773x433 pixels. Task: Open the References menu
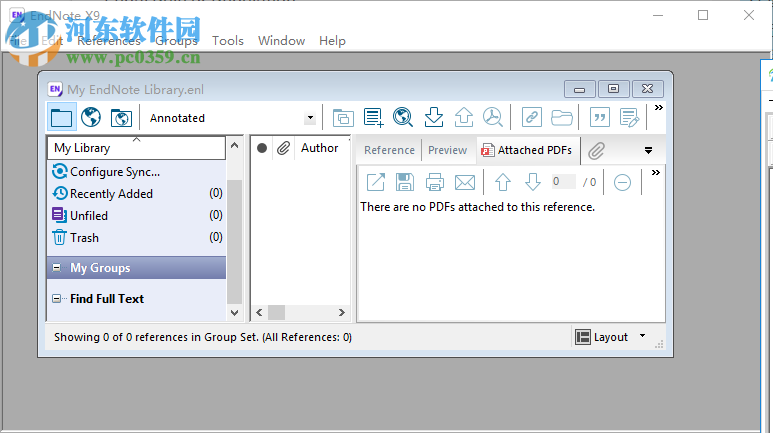[x=109, y=40]
